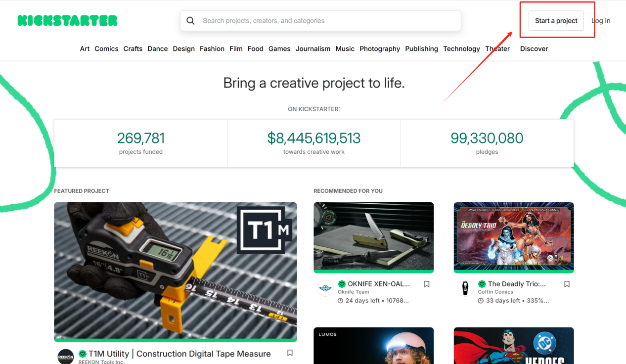Click the Start a project button
This screenshot has height=364, width=626.
(556, 21)
